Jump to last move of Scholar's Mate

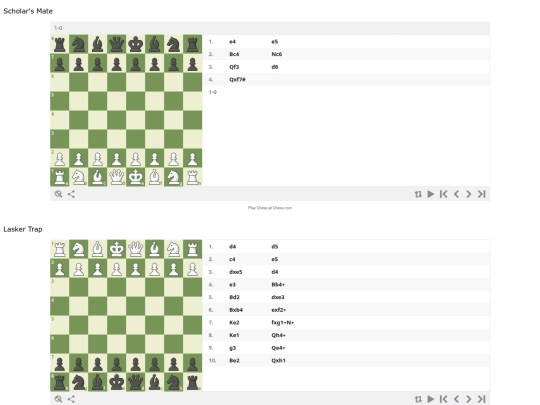click(x=481, y=194)
